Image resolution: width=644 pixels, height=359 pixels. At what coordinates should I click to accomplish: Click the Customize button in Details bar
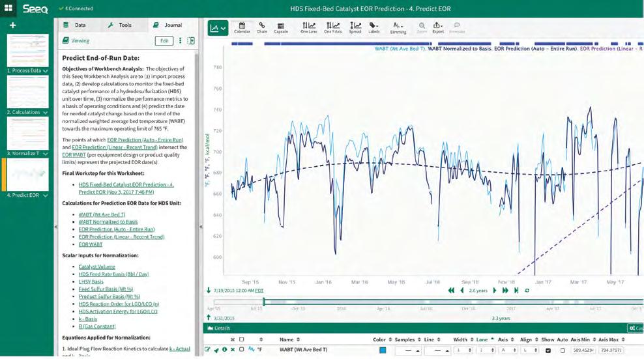click(x=636, y=328)
